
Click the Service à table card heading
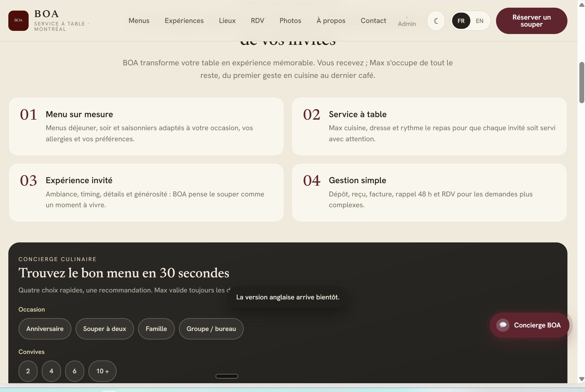click(357, 114)
